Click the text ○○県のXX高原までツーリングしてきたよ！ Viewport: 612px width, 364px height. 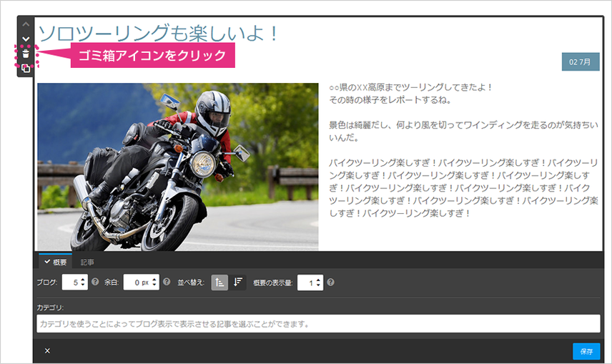pyautogui.click(x=410, y=87)
